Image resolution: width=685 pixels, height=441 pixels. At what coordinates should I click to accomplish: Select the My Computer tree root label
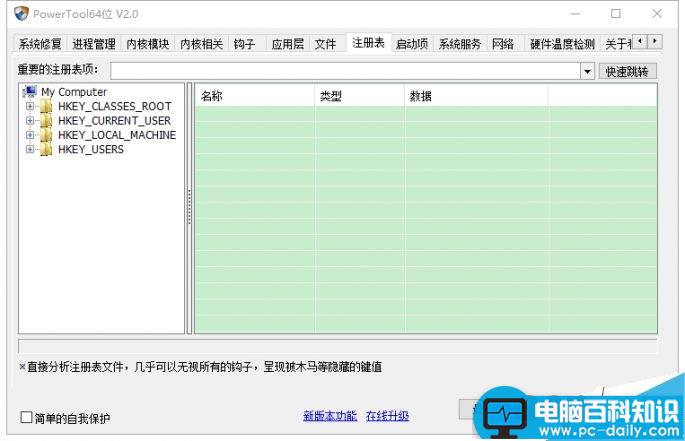[x=74, y=92]
